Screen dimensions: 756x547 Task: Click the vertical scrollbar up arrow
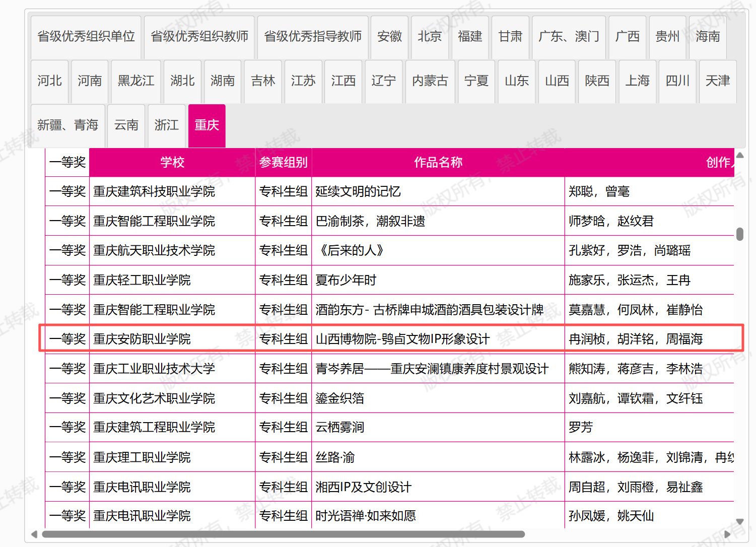click(740, 155)
